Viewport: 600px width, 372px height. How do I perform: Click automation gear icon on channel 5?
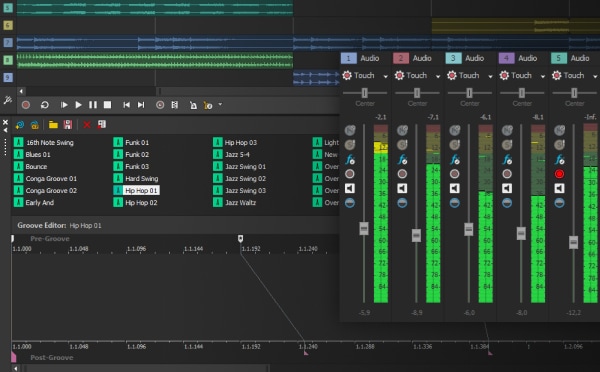click(557, 75)
